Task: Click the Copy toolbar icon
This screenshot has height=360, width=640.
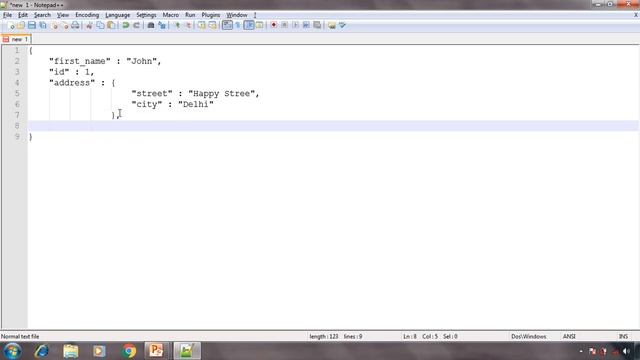Action: (100, 25)
